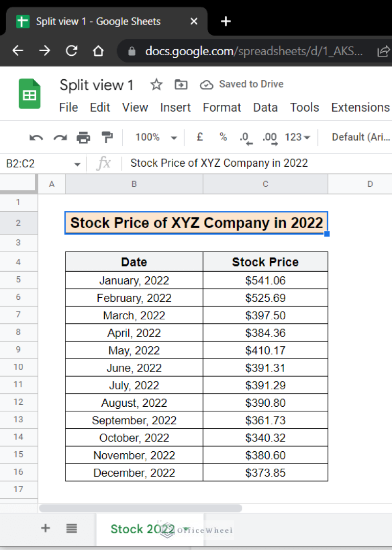
Task: Click the Undo icon
Action: click(x=35, y=137)
